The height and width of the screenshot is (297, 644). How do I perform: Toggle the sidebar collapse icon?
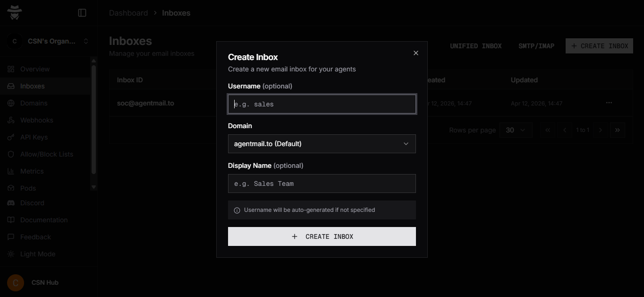82,13
